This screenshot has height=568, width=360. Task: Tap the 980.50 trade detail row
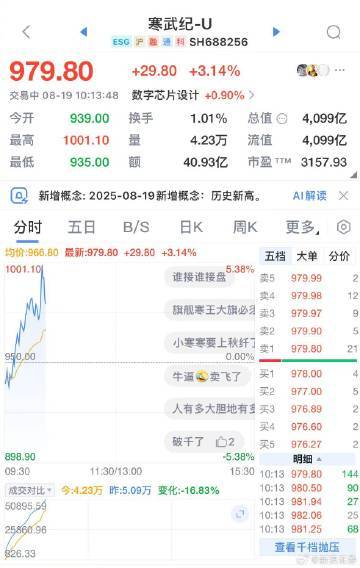[x=309, y=488]
